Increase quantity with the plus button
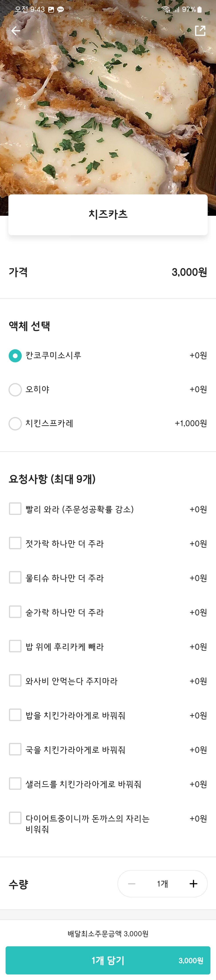Image resolution: width=216 pixels, height=980 pixels. (x=193, y=883)
